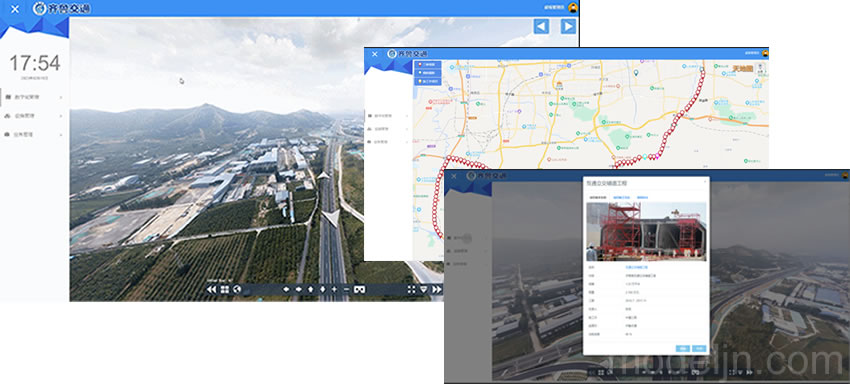Hide the viewer toolbar with the down-triangle icon

424,290
